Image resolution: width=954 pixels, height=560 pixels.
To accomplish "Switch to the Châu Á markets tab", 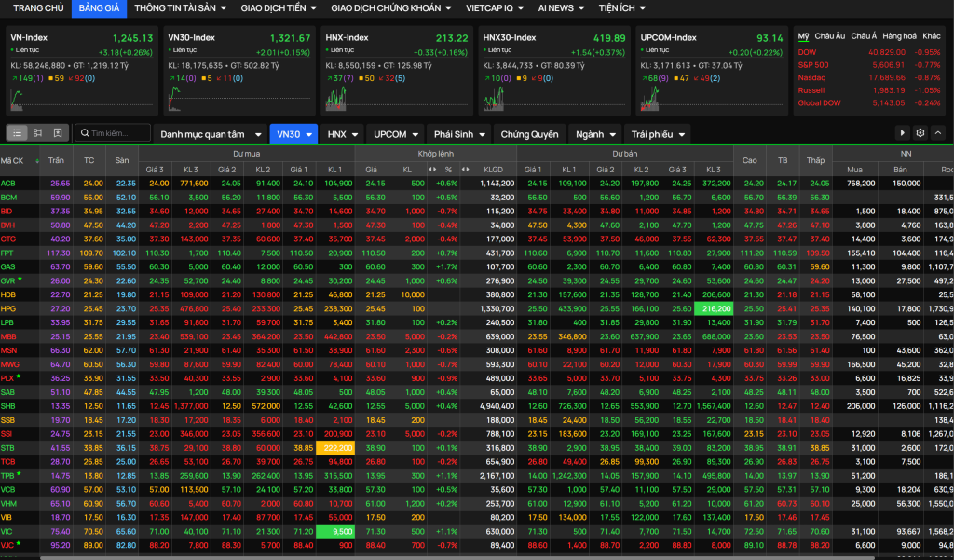I will [864, 36].
